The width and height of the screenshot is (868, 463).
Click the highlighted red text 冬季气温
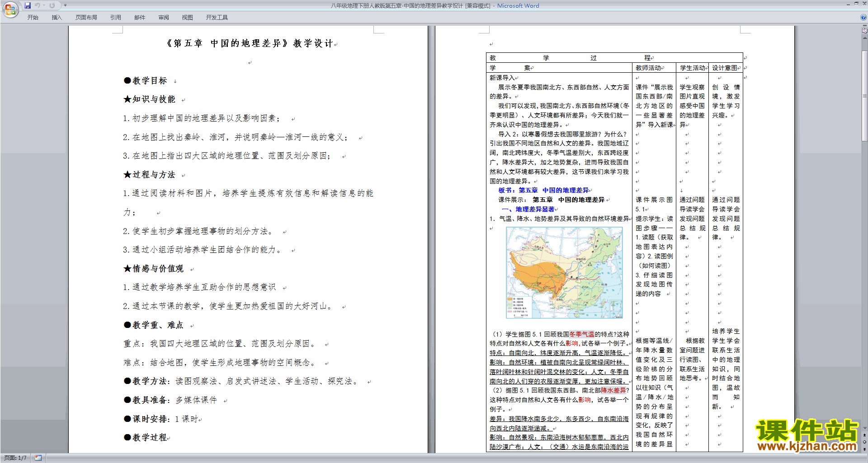tap(581, 334)
